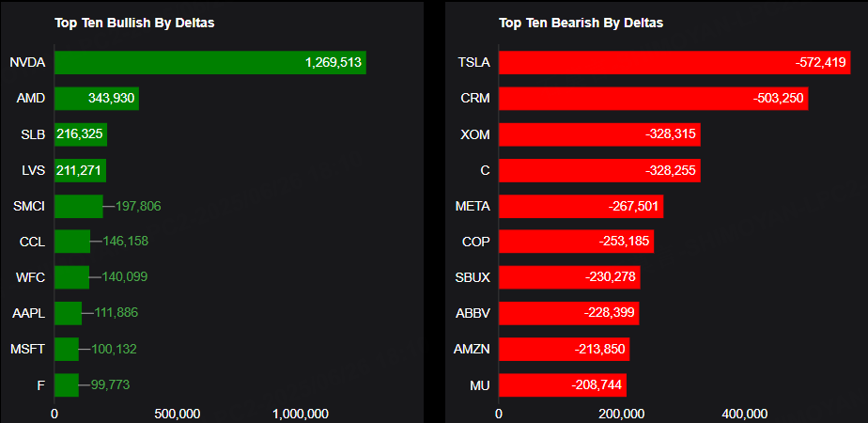Click the 140,099 value for WFC

point(125,277)
